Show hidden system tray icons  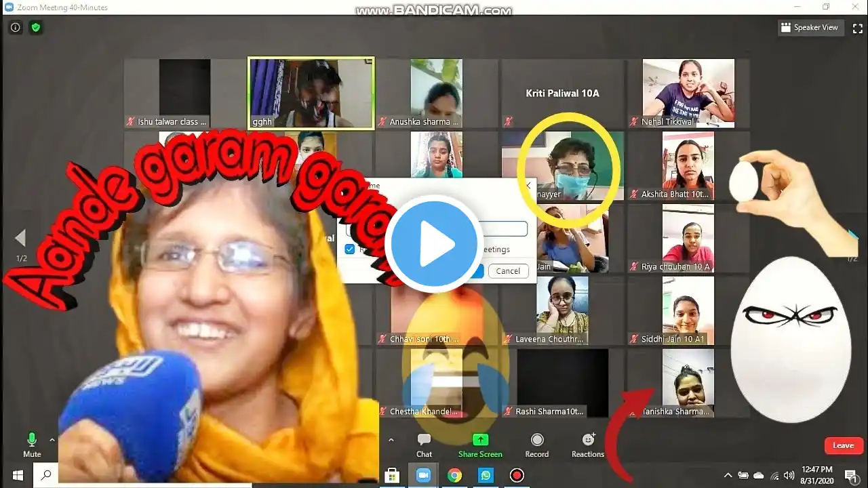click(x=728, y=475)
